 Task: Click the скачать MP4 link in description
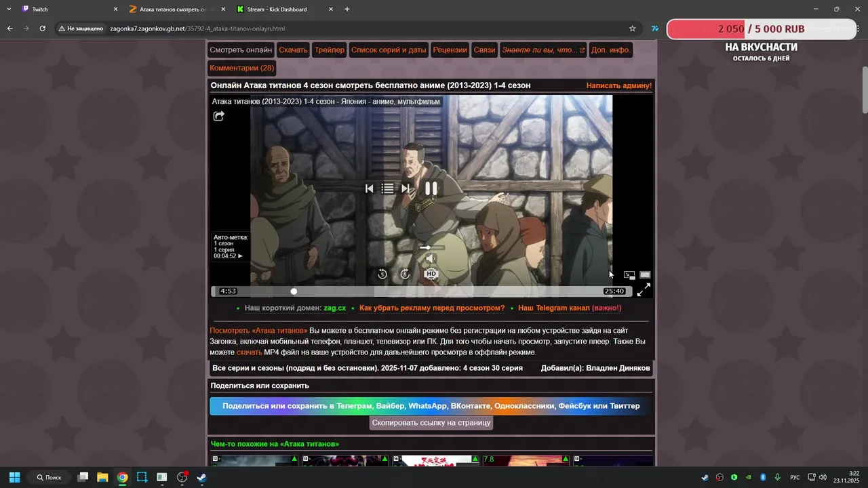(249, 352)
